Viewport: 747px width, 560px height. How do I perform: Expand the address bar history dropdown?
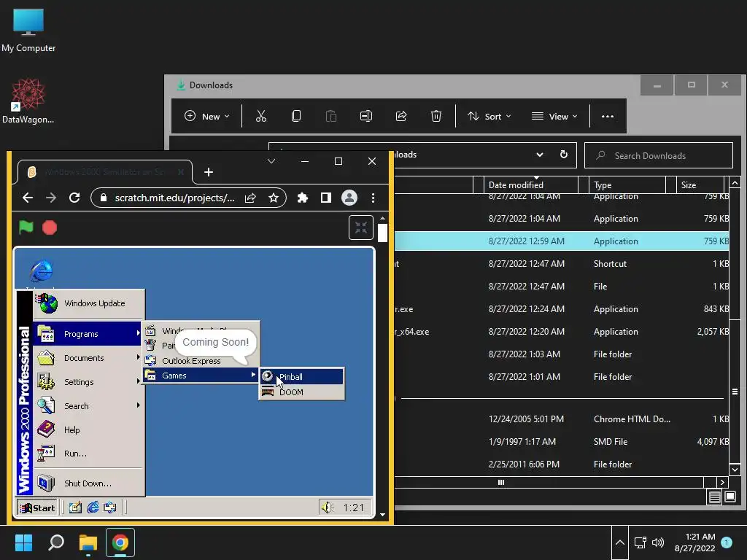coord(539,155)
